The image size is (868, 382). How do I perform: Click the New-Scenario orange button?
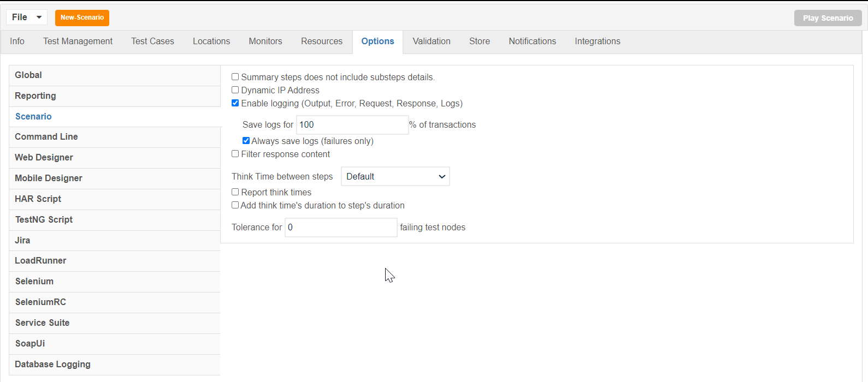(x=82, y=17)
